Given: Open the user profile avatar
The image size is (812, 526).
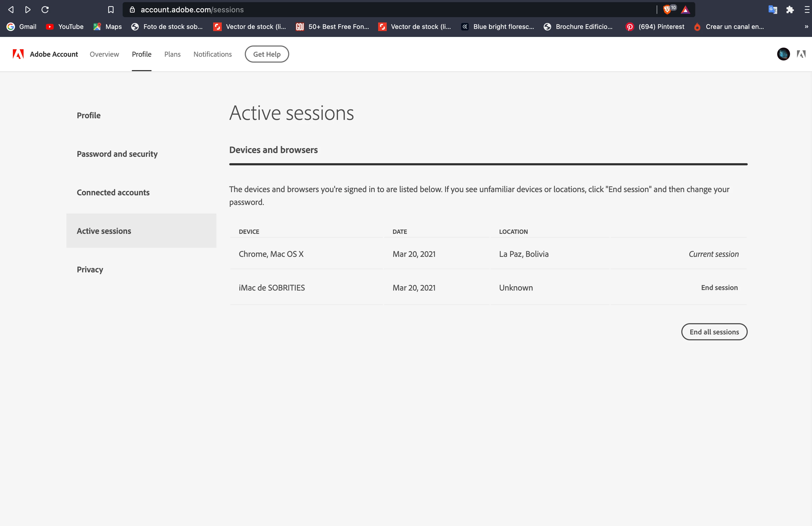Looking at the screenshot, I should point(783,54).
